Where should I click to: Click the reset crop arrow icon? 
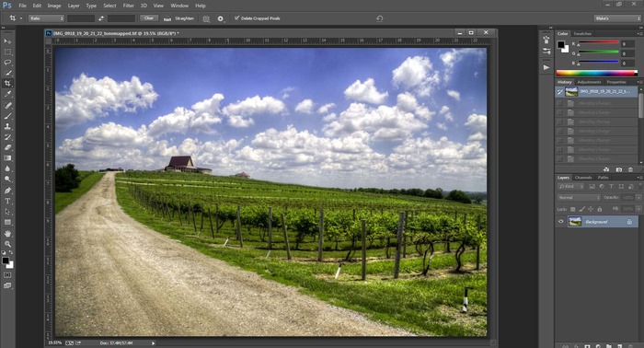tap(379, 18)
